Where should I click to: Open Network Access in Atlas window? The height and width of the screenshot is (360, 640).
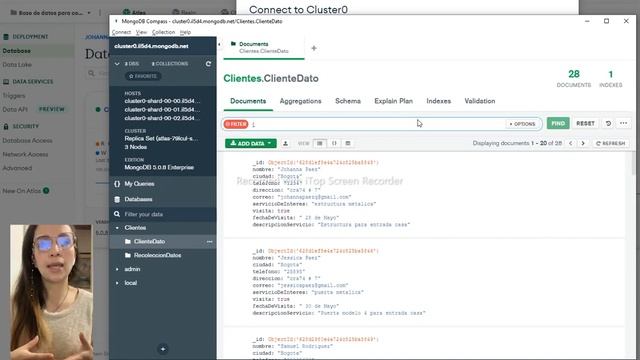tap(25, 154)
